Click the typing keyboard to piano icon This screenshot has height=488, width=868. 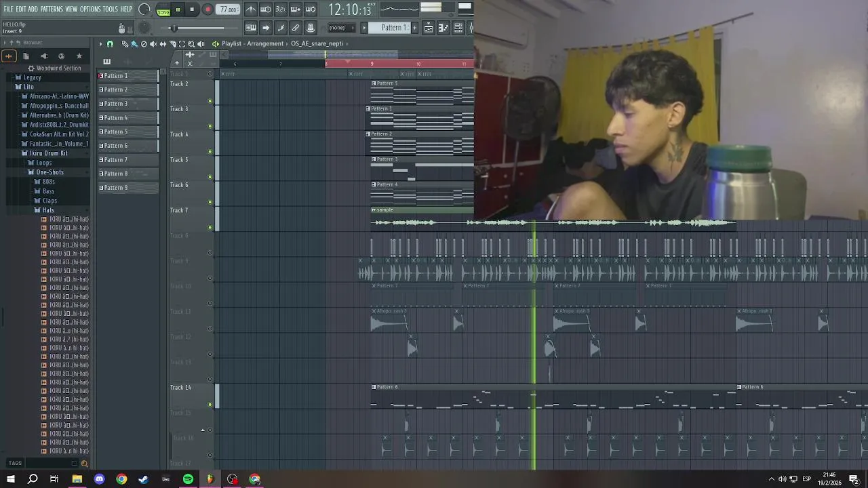tap(251, 28)
